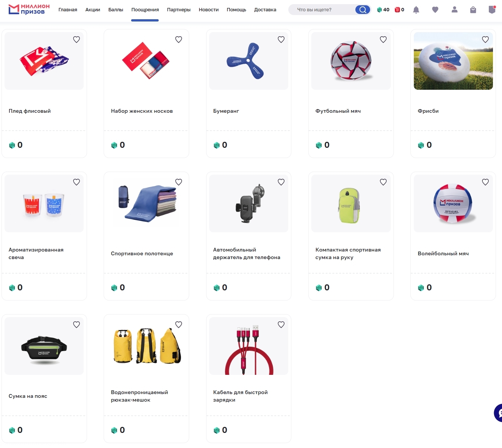Go to the Партнеры menu item
Screen dimensions: 502x448
point(179,10)
